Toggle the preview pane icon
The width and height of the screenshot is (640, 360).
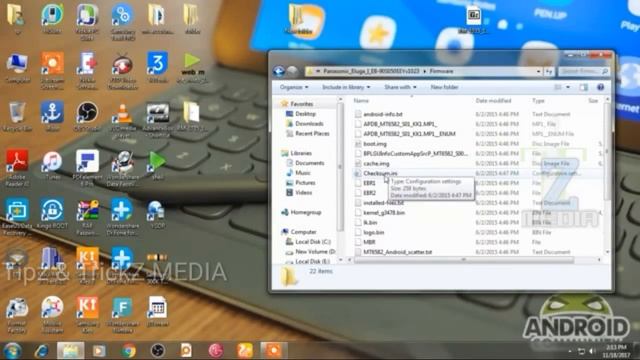coord(584,87)
